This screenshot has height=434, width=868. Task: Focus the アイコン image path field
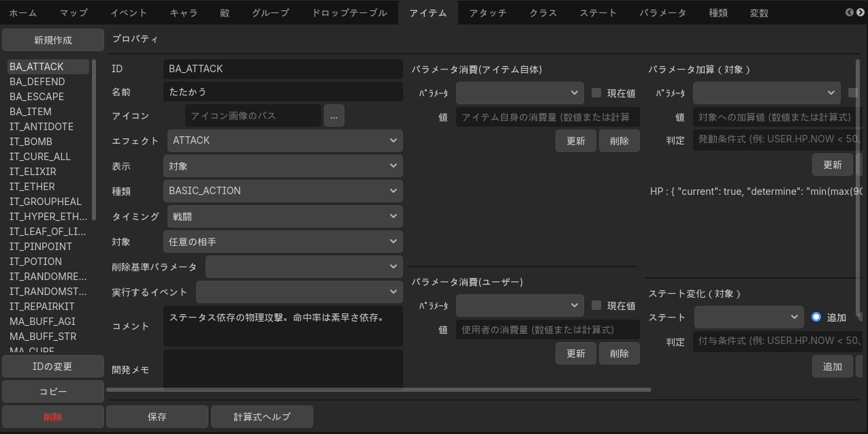pyautogui.click(x=253, y=116)
